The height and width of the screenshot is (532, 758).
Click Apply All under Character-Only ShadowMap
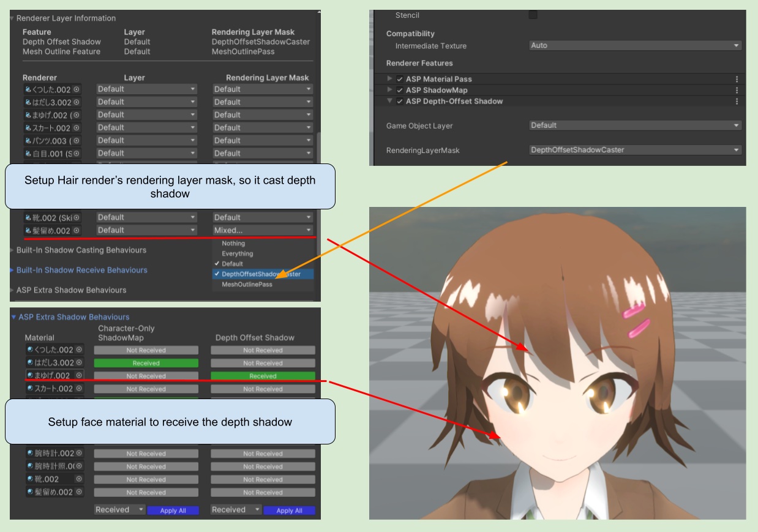(173, 511)
